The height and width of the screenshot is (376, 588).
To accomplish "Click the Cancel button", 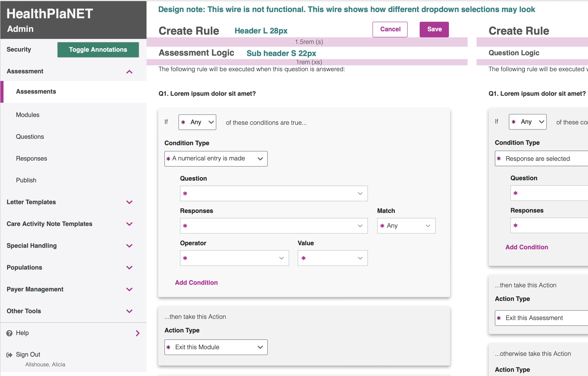I will coord(390,29).
